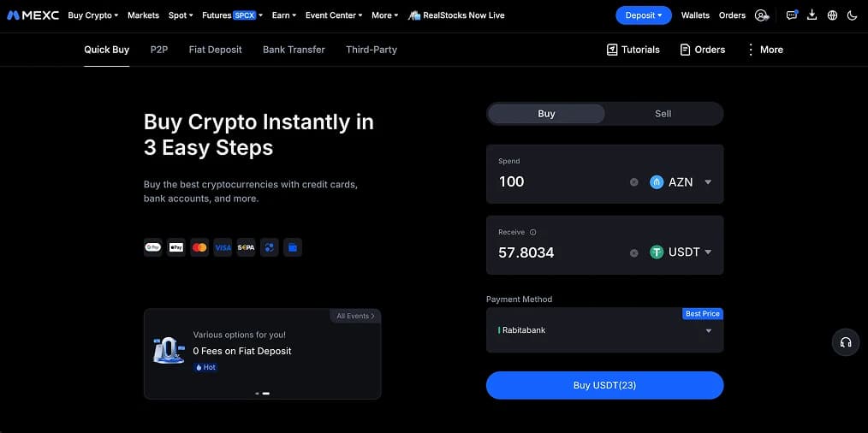Expand the Futures menu
The width and height of the screenshot is (868, 433).
(x=233, y=15)
